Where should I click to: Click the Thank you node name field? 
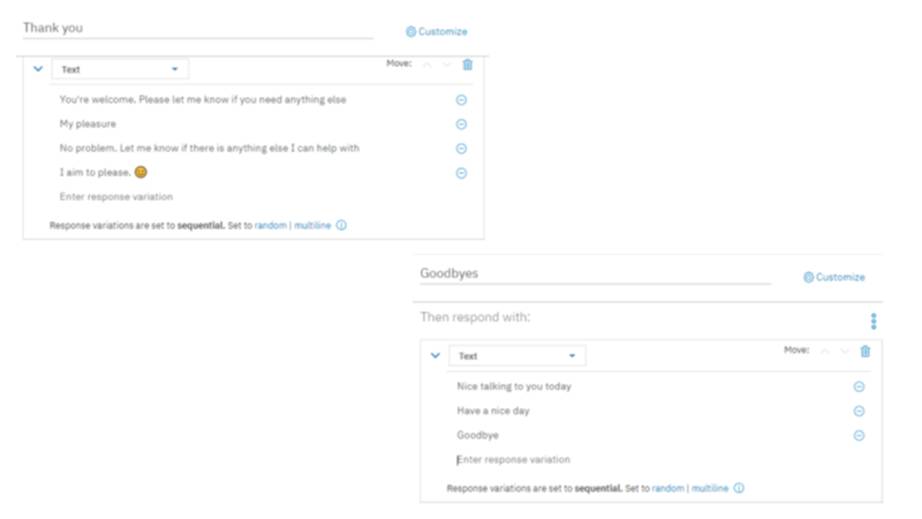coord(197,29)
